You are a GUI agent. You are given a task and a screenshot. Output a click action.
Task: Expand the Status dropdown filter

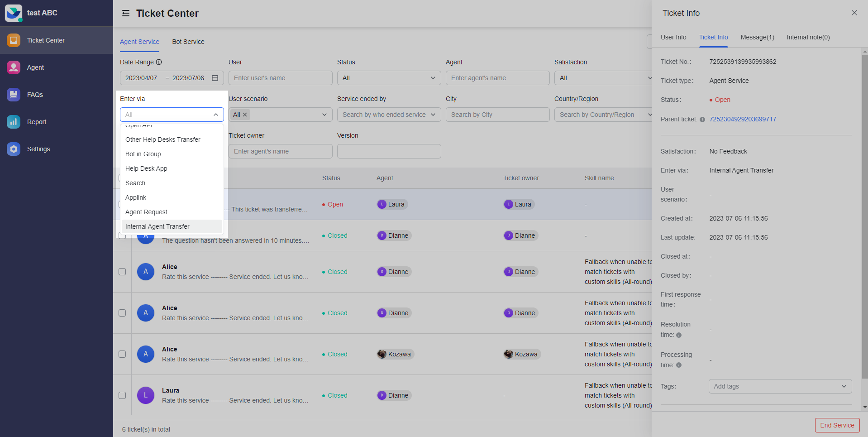[x=389, y=78]
